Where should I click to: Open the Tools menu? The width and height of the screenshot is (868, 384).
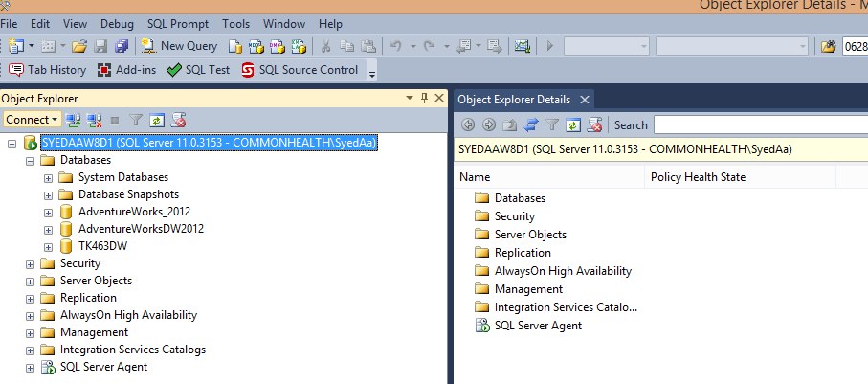pos(235,24)
